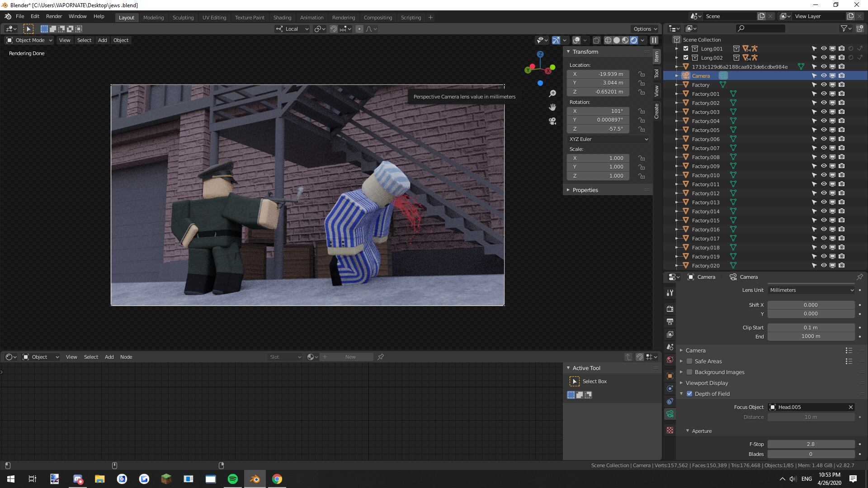Click the F-Stop value slider

tap(811, 444)
